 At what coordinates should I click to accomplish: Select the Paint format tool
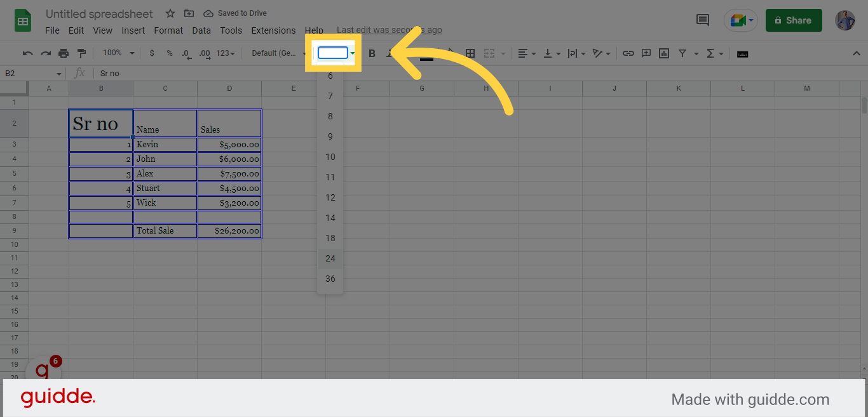click(81, 53)
